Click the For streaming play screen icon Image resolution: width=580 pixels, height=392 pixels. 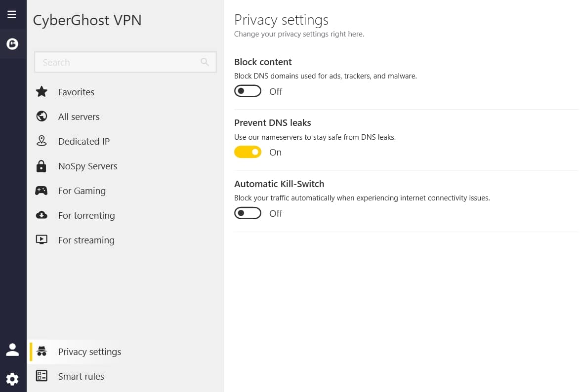(41, 239)
